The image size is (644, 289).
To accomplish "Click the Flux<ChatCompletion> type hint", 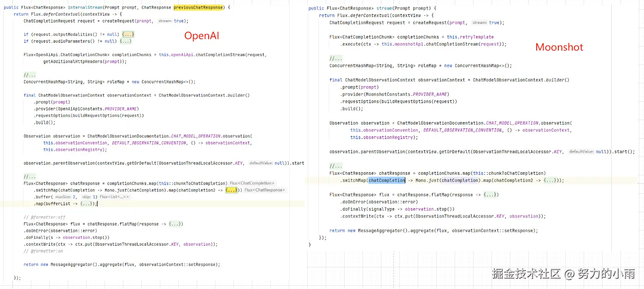I will tap(252, 183).
